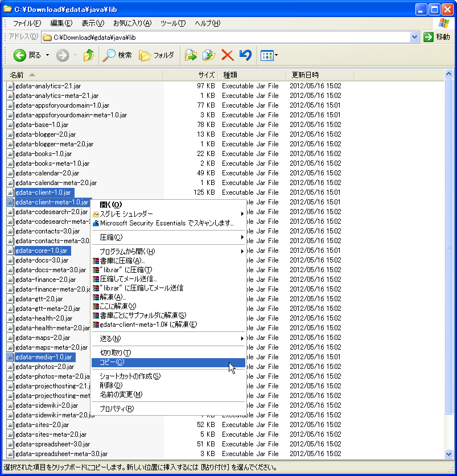This screenshot has height=476, width=457.
Task: Click the jar icon of gdata-calendar-2.0.jar
Action: pyautogui.click(x=10, y=173)
